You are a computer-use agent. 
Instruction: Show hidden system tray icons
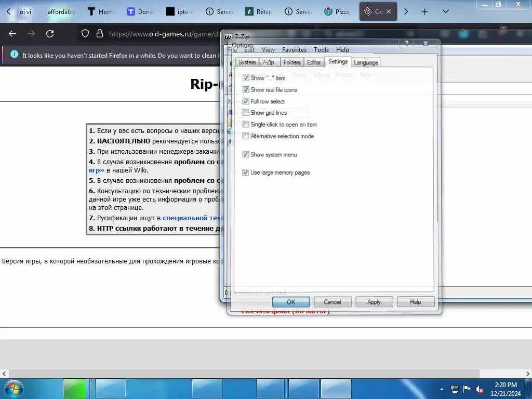442,389
